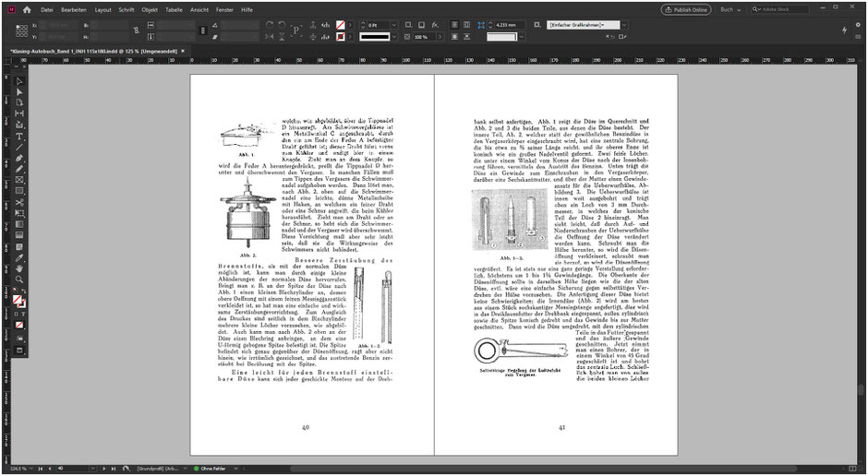Open the Grundprofil preflight profile dropdown
Screen dimensions: 868x476
185,469
